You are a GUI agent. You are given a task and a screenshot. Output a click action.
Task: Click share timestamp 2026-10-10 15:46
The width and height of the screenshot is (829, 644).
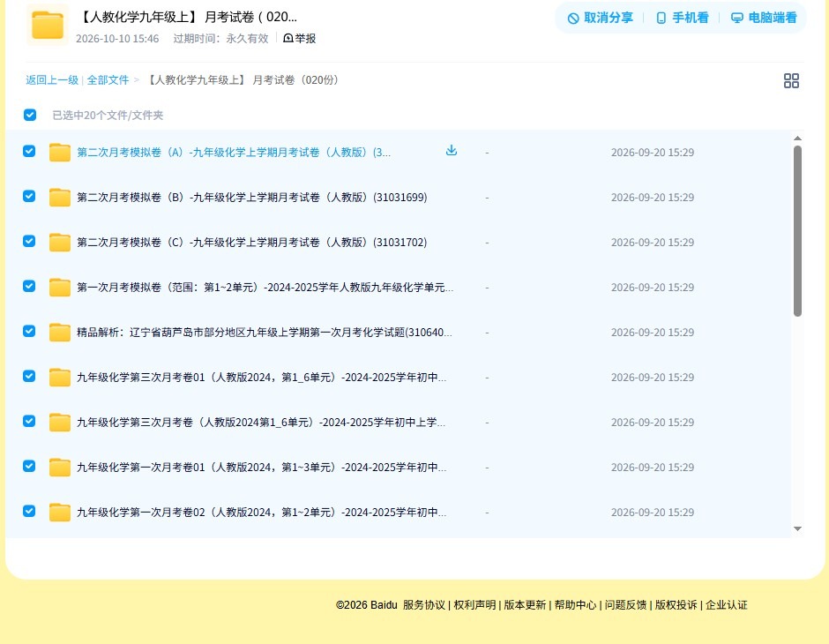coord(117,39)
